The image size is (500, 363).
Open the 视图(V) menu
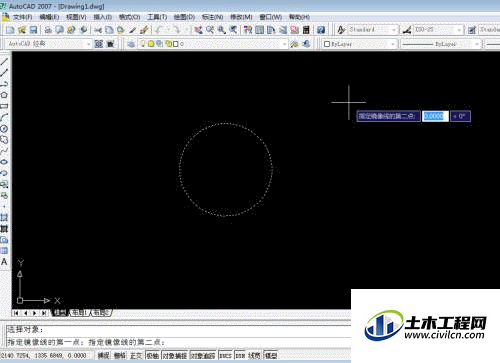[x=76, y=17]
